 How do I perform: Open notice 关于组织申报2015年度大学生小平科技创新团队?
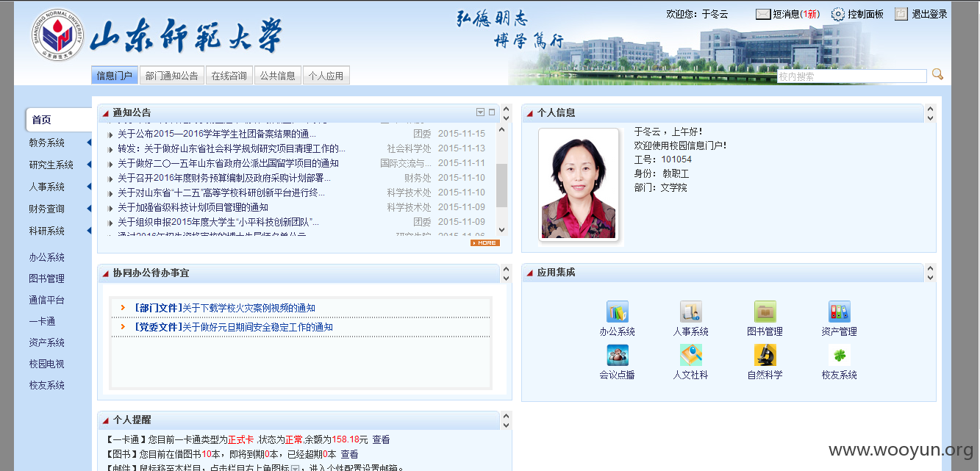click(x=218, y=222)
